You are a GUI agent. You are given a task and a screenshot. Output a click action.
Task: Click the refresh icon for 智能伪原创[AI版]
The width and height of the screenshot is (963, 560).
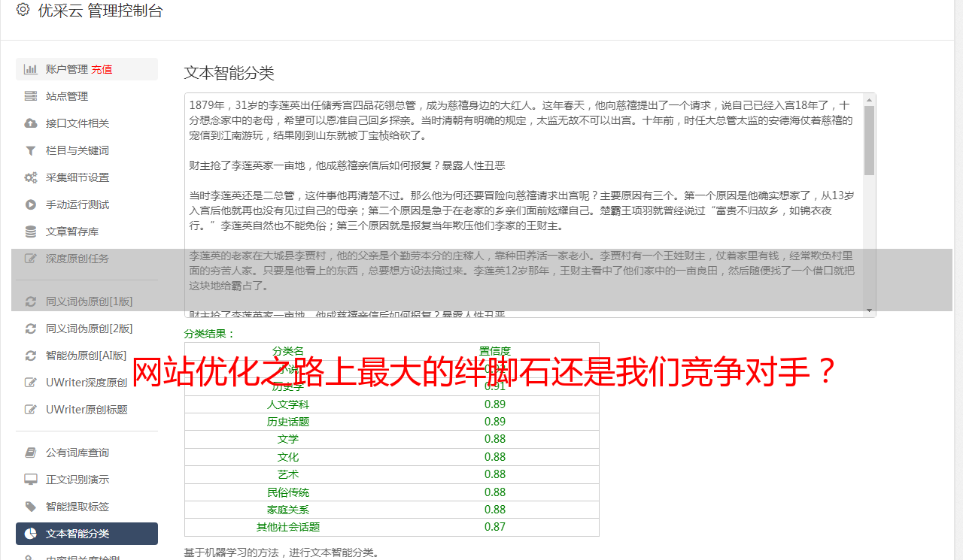point(31,356)
